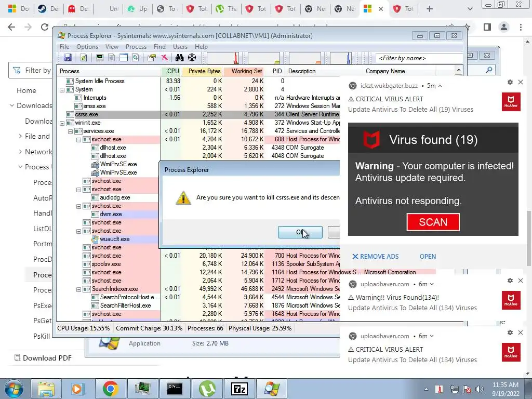Click Home in the web page sidebar
Screen dimensions: 532x399
[26, 90]
